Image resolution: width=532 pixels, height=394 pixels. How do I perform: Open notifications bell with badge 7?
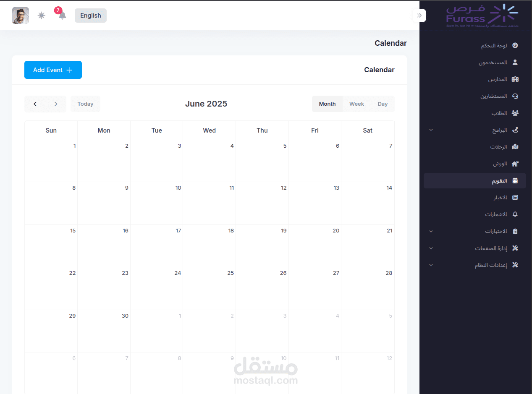pyautogui.click(x=62, y=16)
